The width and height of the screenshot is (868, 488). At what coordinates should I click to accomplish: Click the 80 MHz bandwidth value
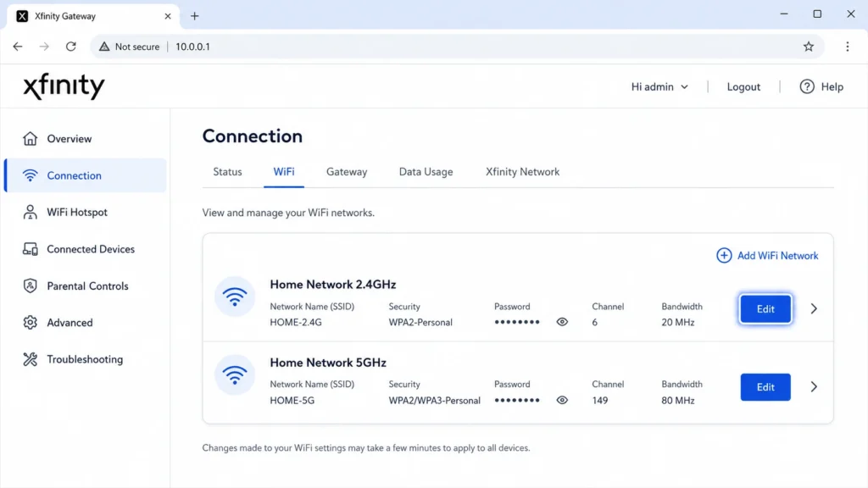(677, 400)
